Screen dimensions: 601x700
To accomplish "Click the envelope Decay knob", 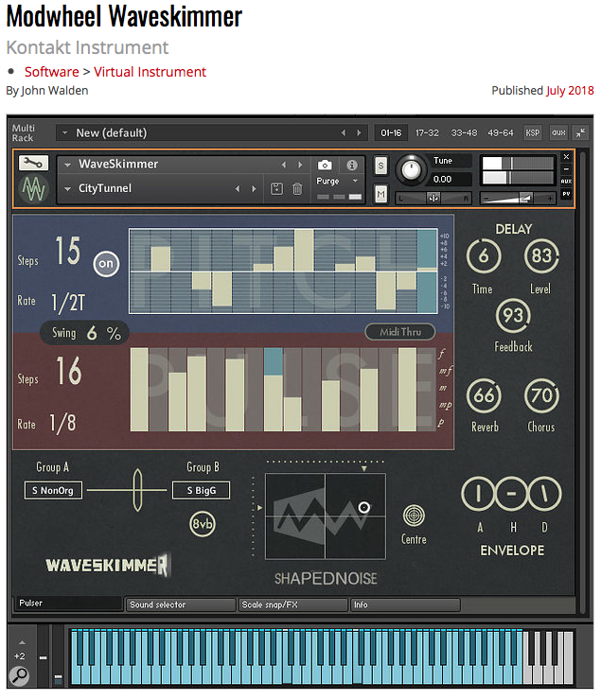I will (x=545, y=494).
